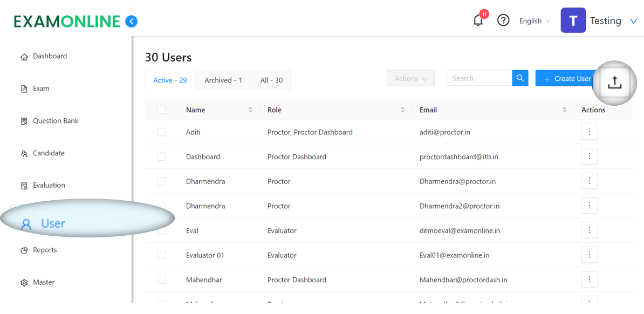The image size is (644, 314).
Task: Sort the table by Email column
Action: 564,110
